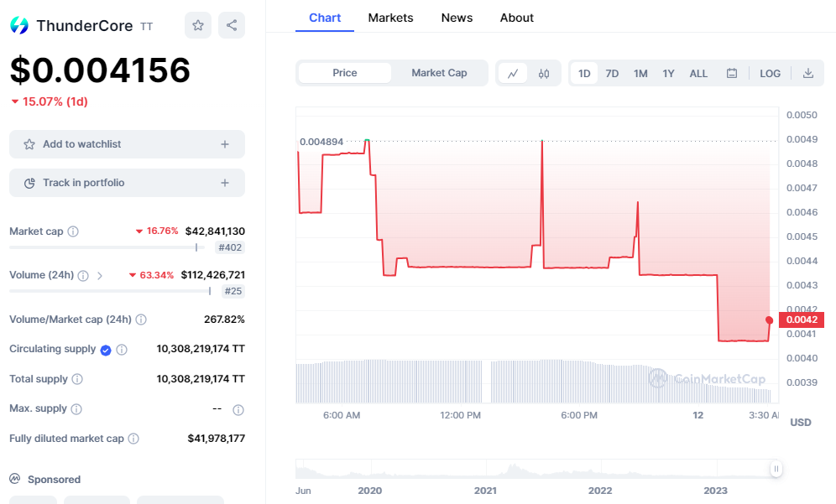The height and width of the screenshot is (504, 836).
Task: Click the 267.82% ratio value
Action: coord(224,320)
